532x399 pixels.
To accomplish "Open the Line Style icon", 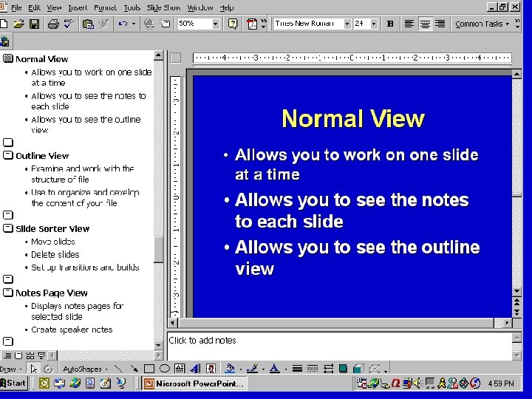I will point(297,369).
